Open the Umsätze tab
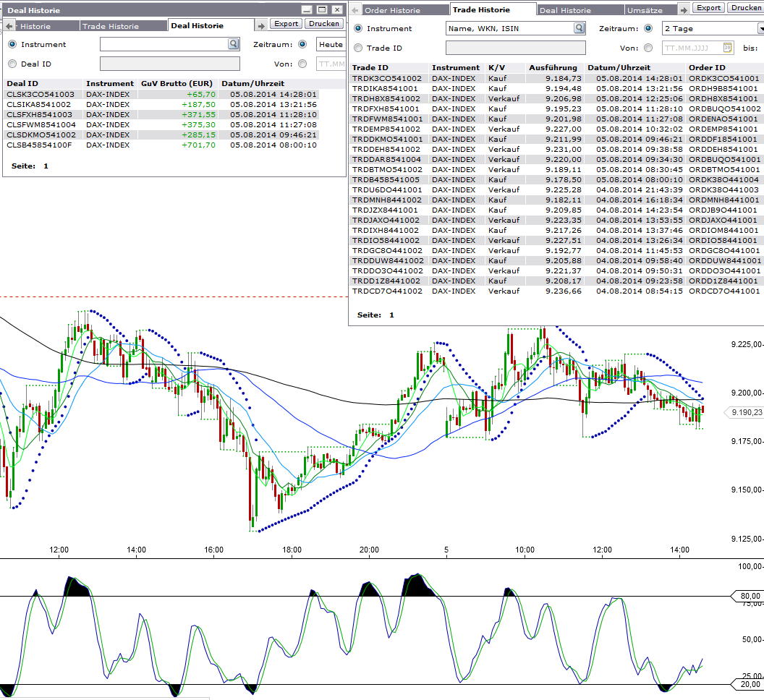Viewport: 764px width, 700px height. pos(650,9)
